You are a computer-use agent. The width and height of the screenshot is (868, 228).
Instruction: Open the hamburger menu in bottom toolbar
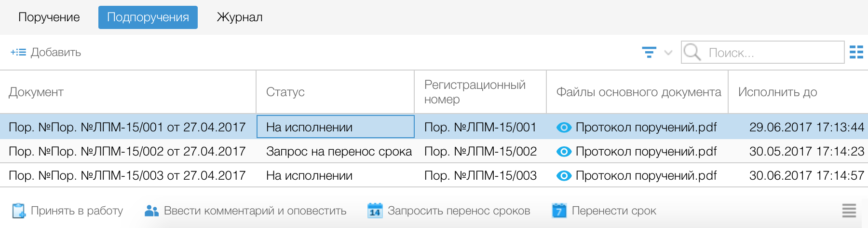pos(849,211)
